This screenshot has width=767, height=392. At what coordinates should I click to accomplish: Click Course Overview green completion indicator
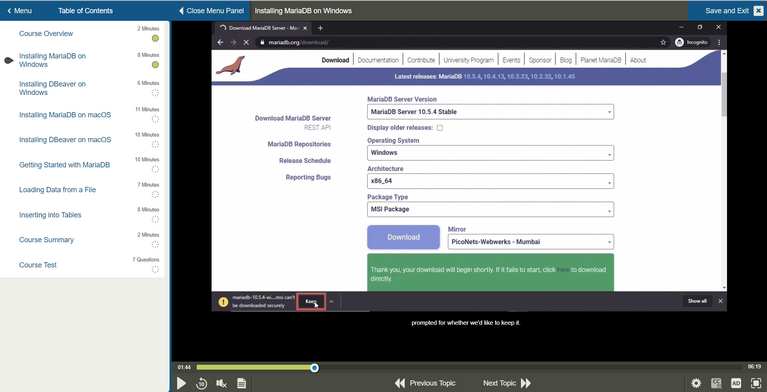pyautogui.click(x=155, y=39)
